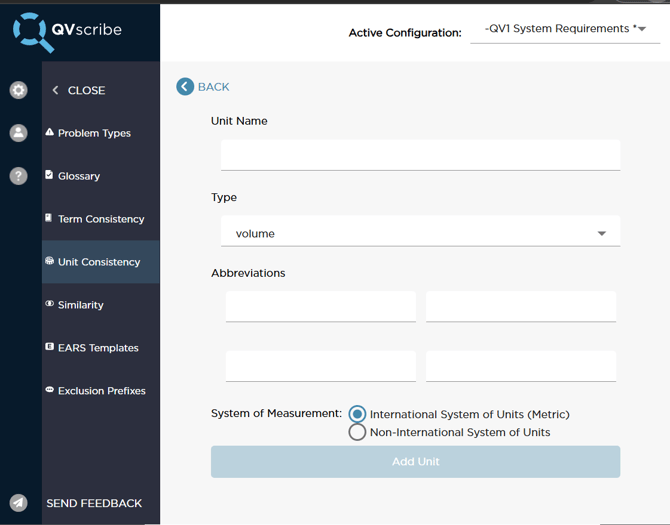Click the blue BACK arrow icon
The width and height of the screenshot is (670, 525).
click(x=185, y=87)
